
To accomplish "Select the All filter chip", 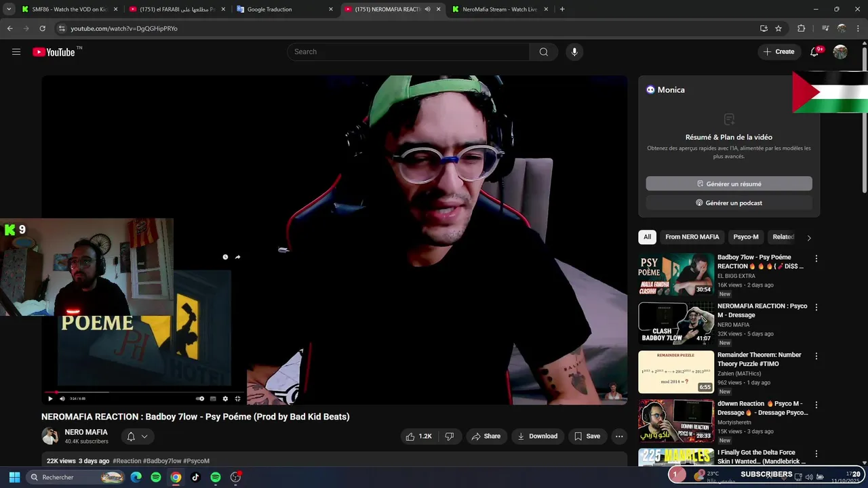I will (x=647, y=237).
